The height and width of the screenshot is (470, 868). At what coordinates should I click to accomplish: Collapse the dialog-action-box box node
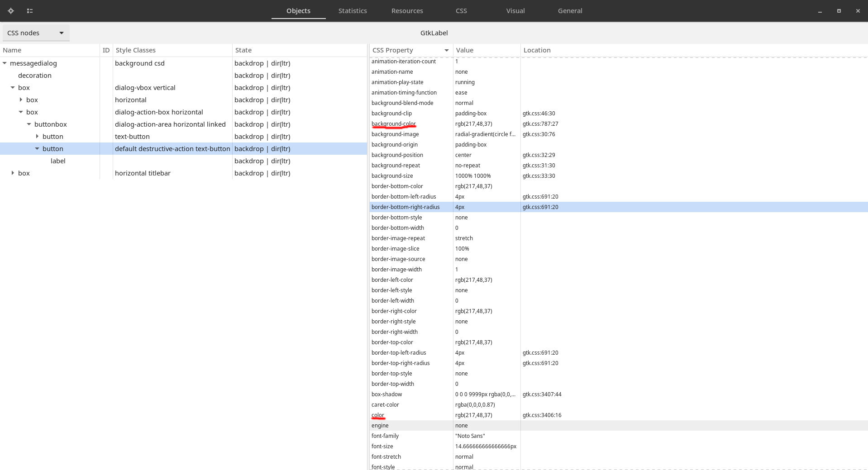(x=21, y=112)
